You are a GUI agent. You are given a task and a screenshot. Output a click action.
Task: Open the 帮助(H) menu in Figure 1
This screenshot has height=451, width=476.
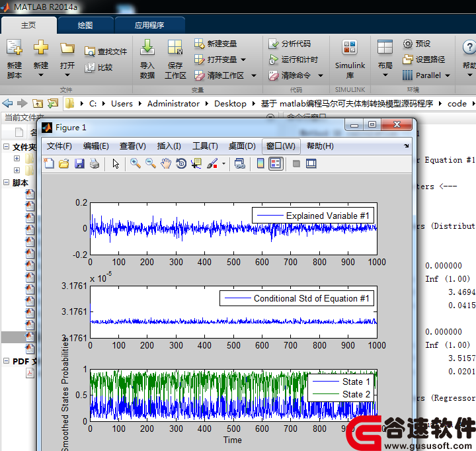point(320,146)
